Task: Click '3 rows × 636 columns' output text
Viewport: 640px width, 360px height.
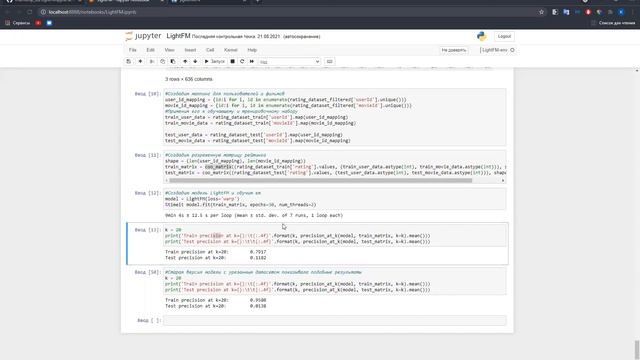Action: point(189,79)
